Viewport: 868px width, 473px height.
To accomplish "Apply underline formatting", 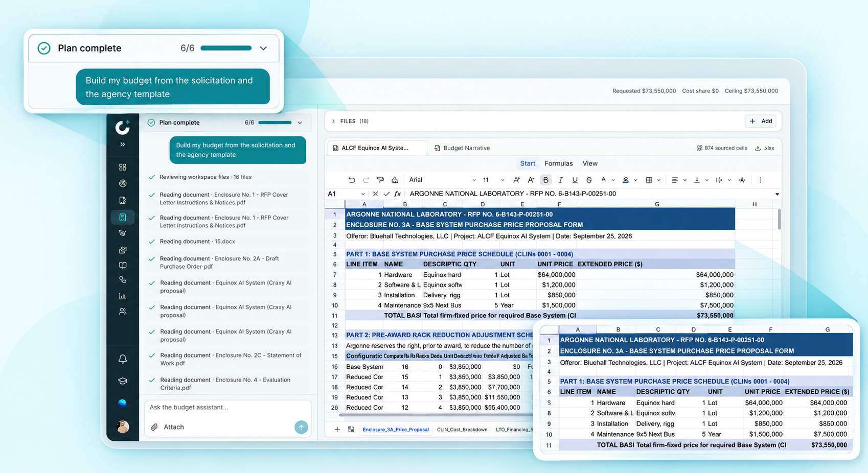I will coord(575,180).
